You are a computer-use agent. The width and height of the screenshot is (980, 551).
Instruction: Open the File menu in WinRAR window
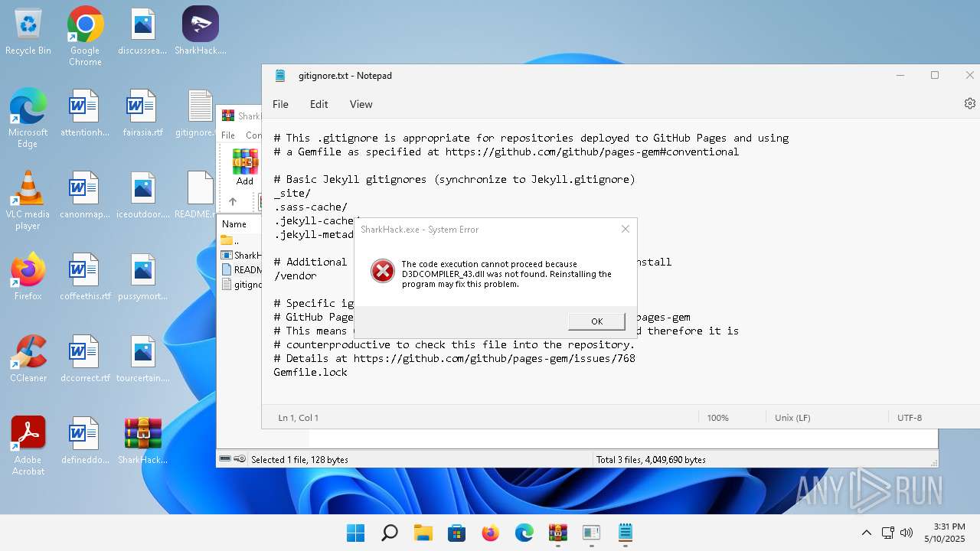[228, 135]
